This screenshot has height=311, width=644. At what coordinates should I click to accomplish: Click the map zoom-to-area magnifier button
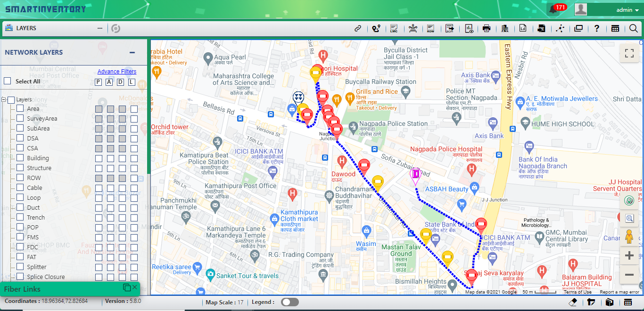pyautogui.click(x=629, y=218)
